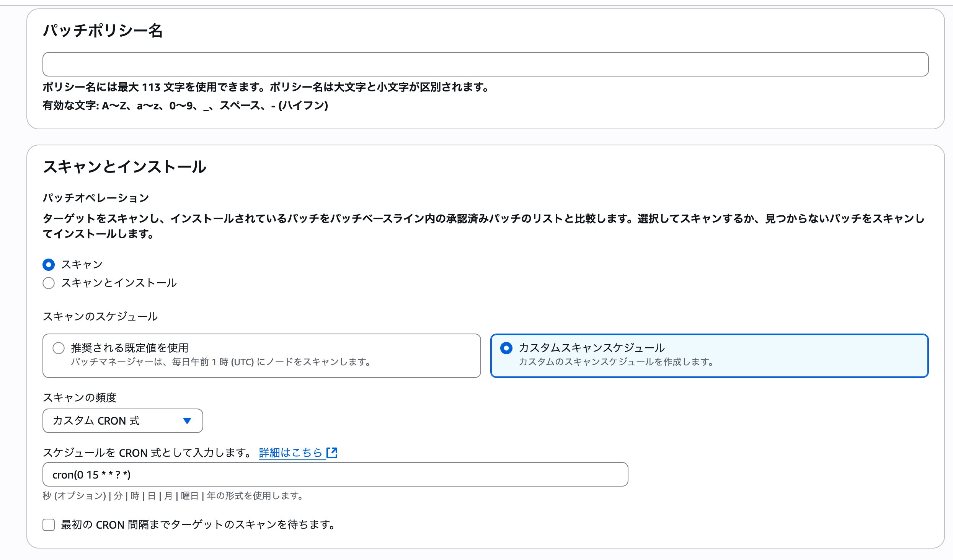Screen dimensions: 953x560
Task: Click the cron(0 15 * * ? *) input field
Action: click(335, 474)
